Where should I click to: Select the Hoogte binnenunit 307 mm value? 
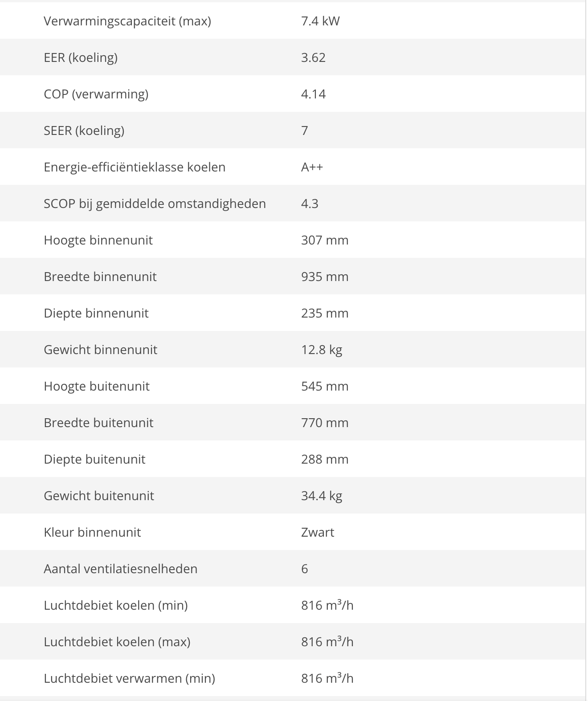click(325, 240)
